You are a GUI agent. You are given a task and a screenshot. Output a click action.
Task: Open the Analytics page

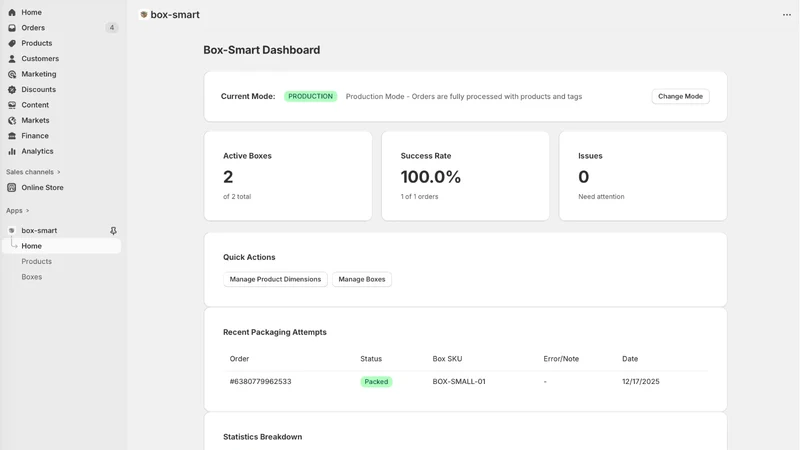(x=37, y=151)
